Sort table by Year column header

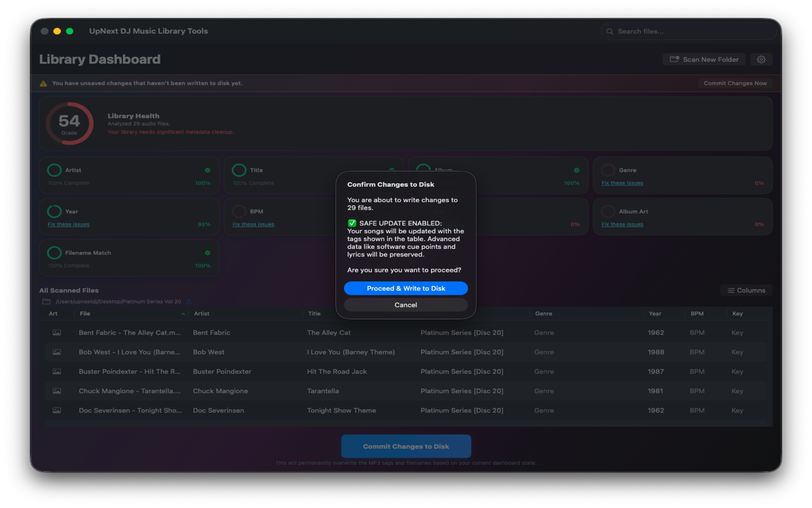click(x=655, y=314)
